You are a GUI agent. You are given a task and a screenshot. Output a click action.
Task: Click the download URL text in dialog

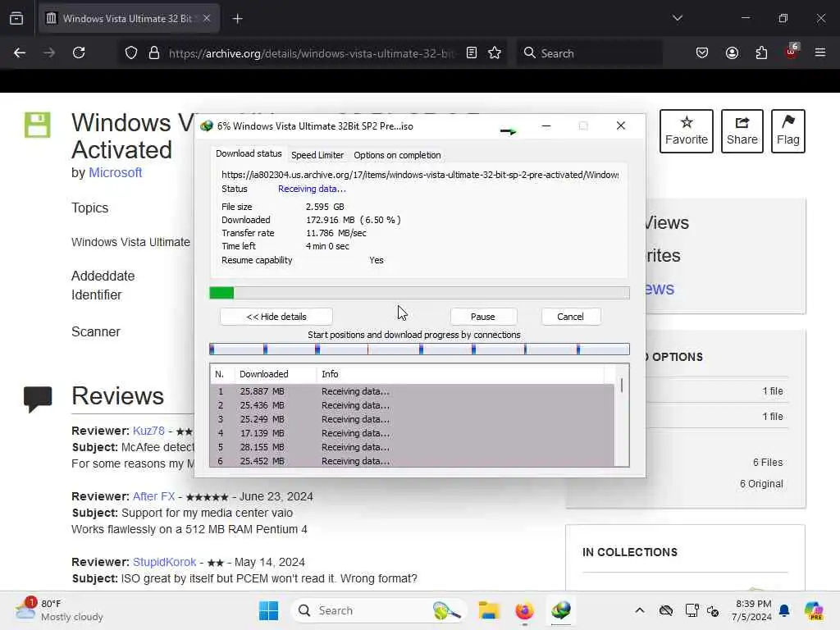[420, 175]
